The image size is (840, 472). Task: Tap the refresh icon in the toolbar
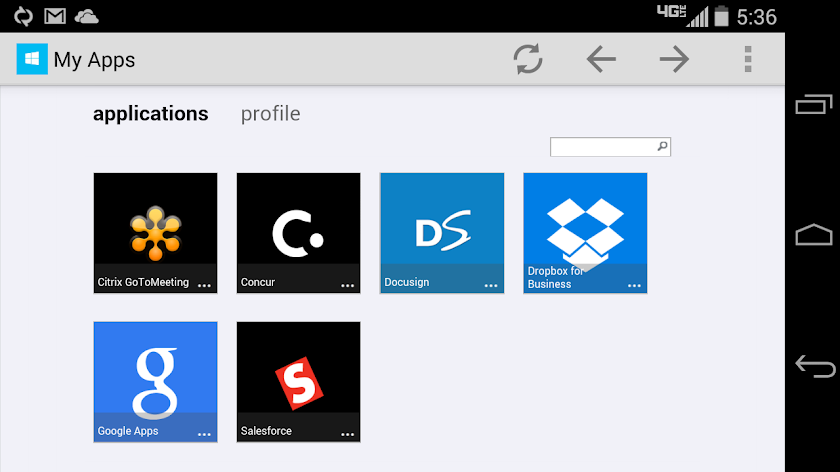point(528,59)
